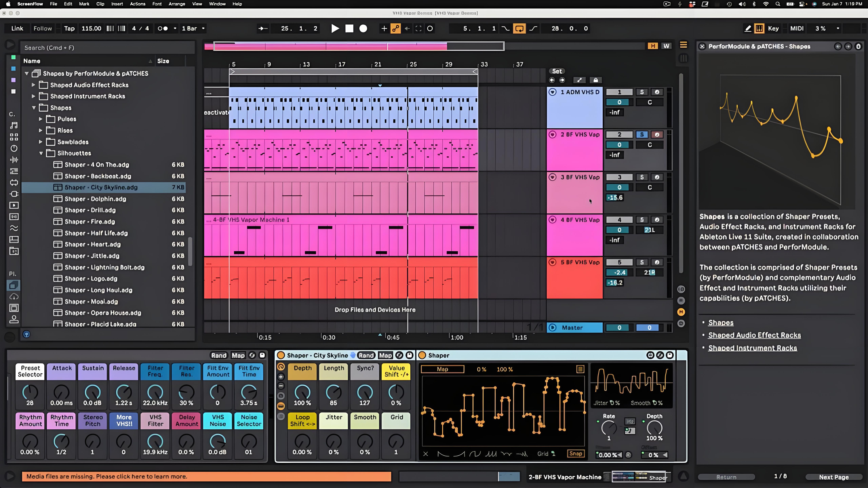
Task: Toggle the Follow button
Action: coord(43,29)
